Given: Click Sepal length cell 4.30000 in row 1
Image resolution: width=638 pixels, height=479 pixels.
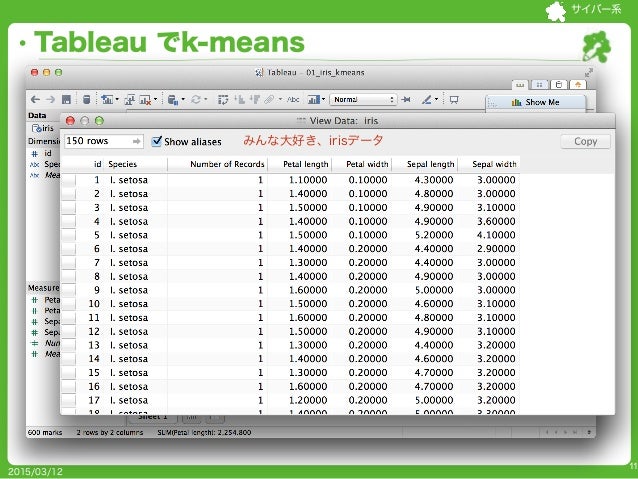Looking at the screenshot, I should [x=434, y=180].
